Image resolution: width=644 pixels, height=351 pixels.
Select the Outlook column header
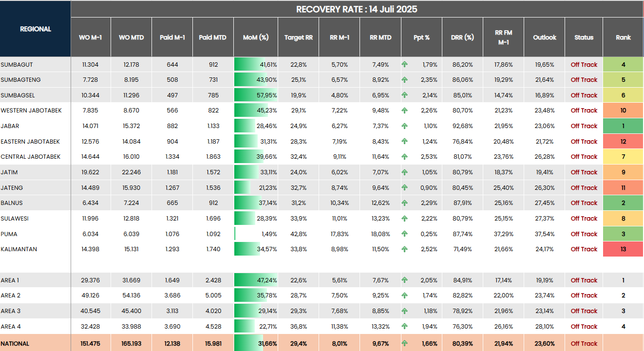point(544,37)
